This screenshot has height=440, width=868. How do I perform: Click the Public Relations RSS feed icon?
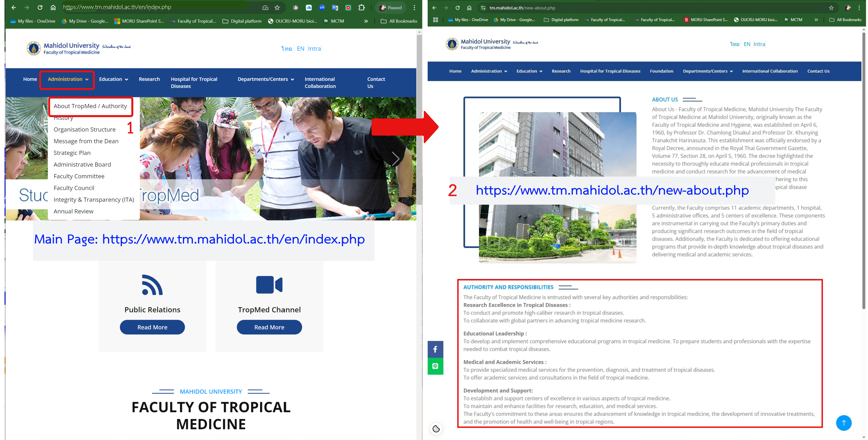click(x=152, y=285)
